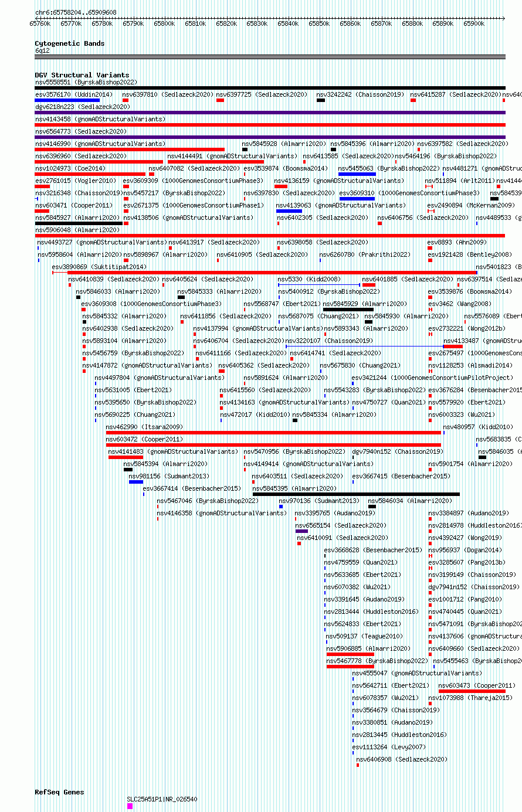The image size is (522, 812).
Task: Click variant label nsv6415287 (Sedlazeck2020)
Action: coord(456,94)
